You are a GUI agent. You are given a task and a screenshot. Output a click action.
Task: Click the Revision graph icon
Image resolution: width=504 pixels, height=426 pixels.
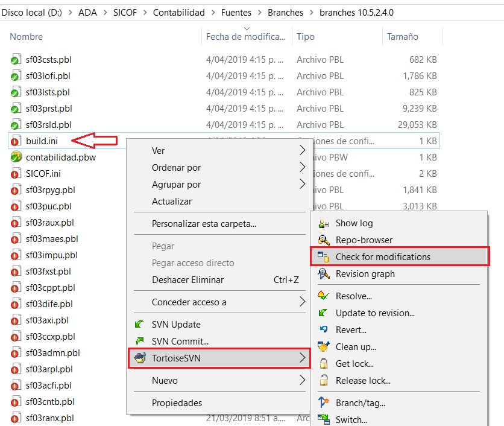click(x=324, y=274)
